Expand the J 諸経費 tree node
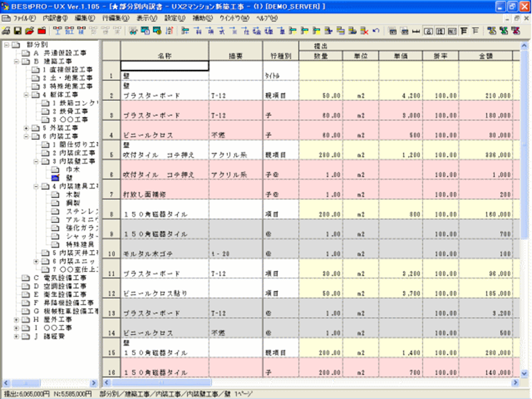The image size is (532, 399). (16, 336)
